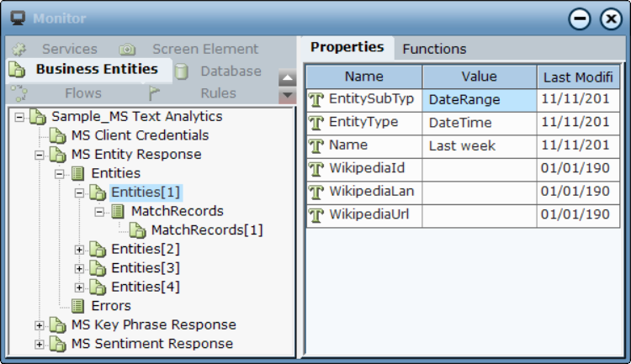Sort by the Name column header

[363, 77]
